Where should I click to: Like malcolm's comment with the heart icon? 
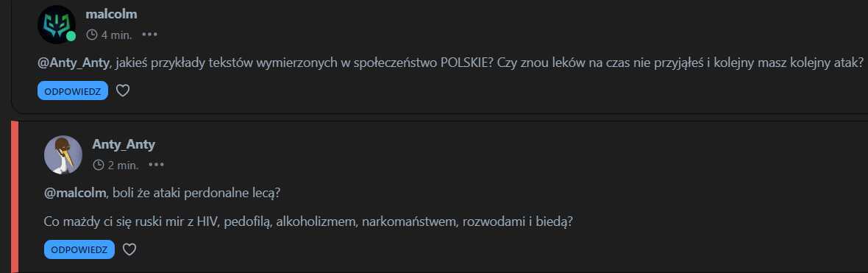(123, 91)
